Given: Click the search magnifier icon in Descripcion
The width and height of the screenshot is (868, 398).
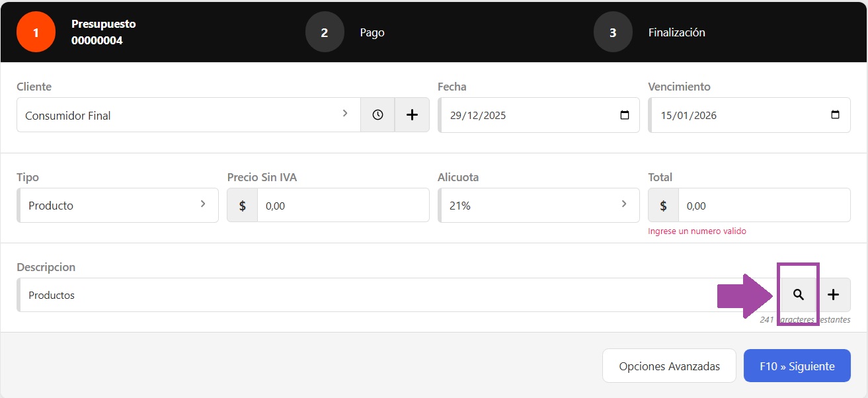Looking at the screenshot, I should point(798,295).
